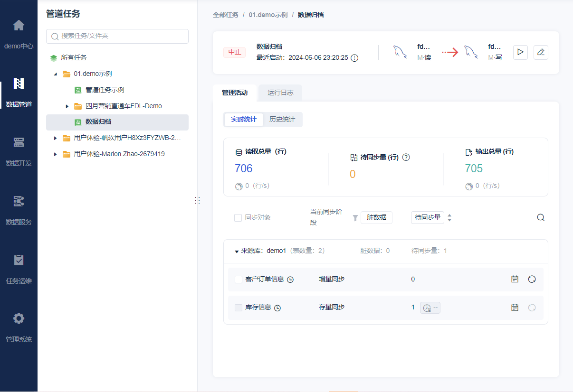Screen dimensions: 573x392
Task: Click the 待同步量 sort button
Action: [x=428, y=218]
